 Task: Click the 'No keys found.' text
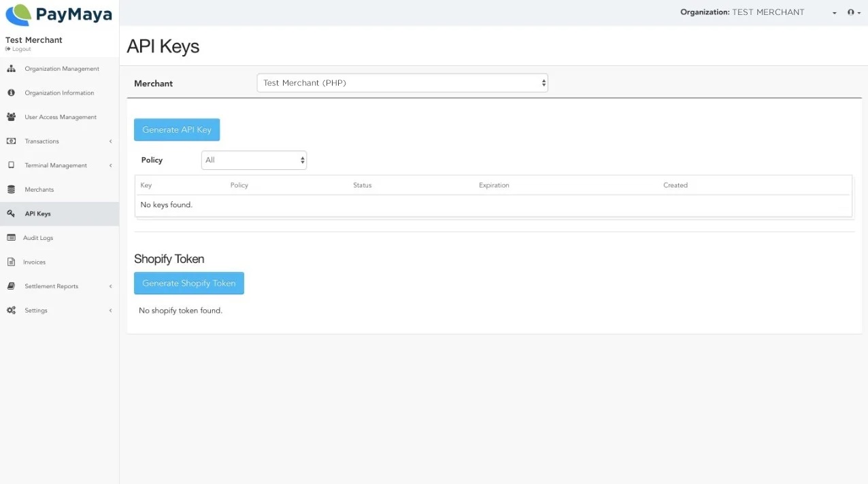click(166, 205)
